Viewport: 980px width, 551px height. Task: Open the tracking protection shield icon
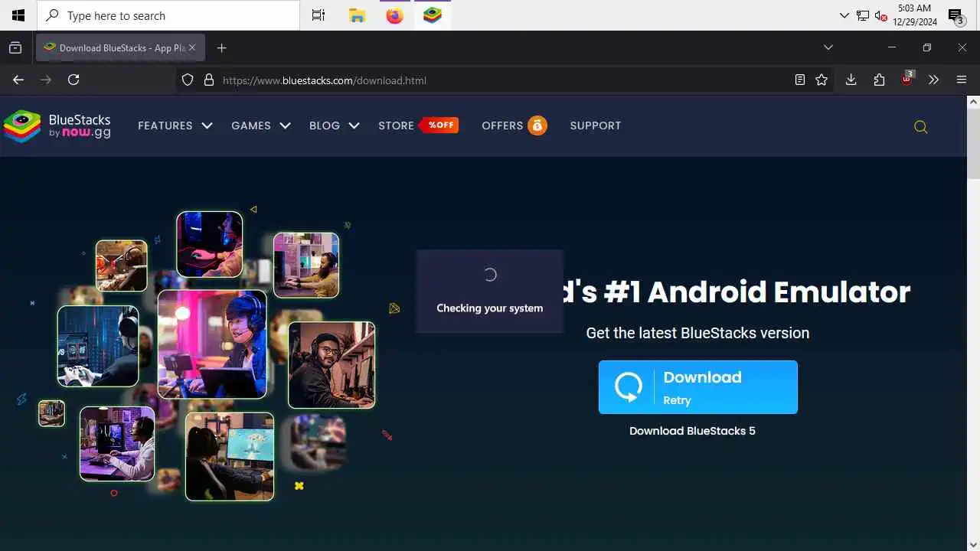point(188,80)
